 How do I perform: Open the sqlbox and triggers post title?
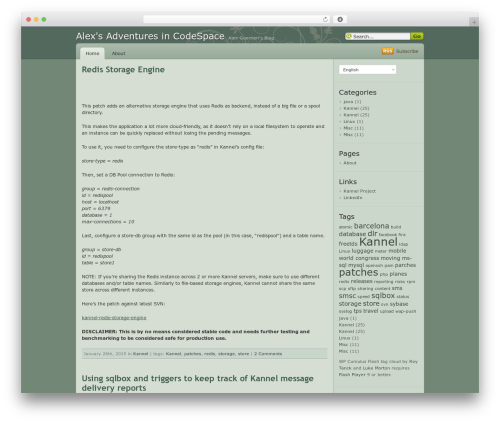[x=197, y=383]
